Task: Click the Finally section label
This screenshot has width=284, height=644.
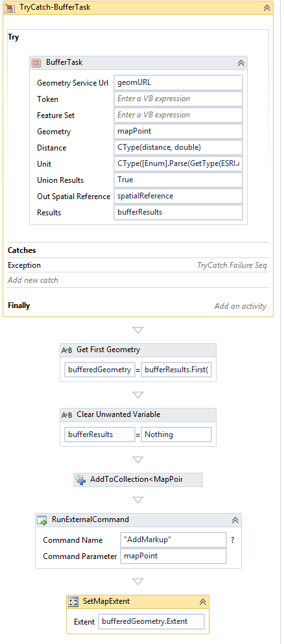Action: coord(19,305)
